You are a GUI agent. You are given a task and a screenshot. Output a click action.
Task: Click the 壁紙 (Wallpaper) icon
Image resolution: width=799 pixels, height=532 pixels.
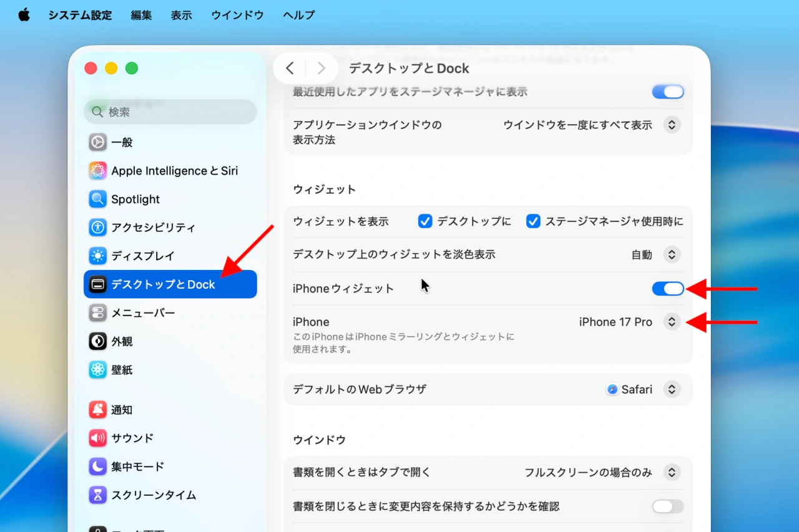(97, 369)
